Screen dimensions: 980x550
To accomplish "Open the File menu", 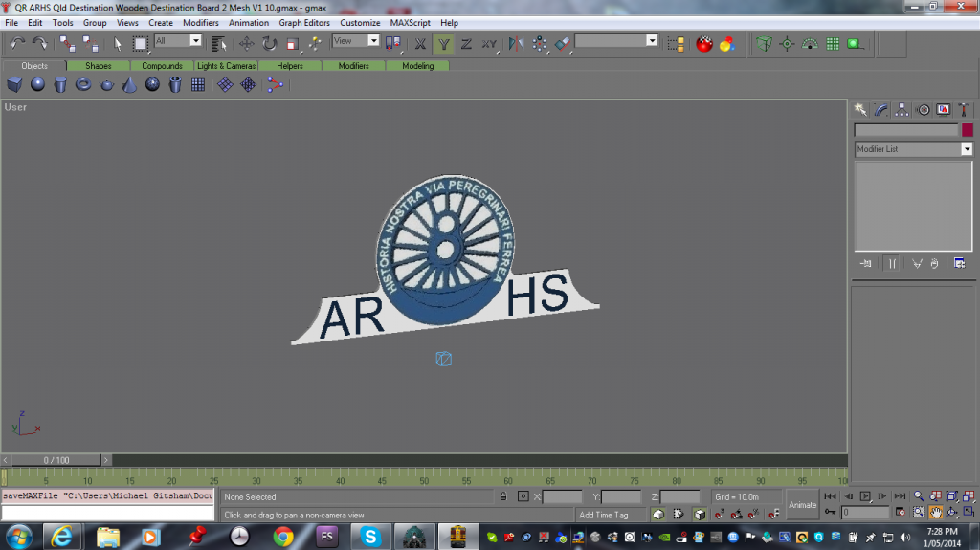I will point(11,23).
